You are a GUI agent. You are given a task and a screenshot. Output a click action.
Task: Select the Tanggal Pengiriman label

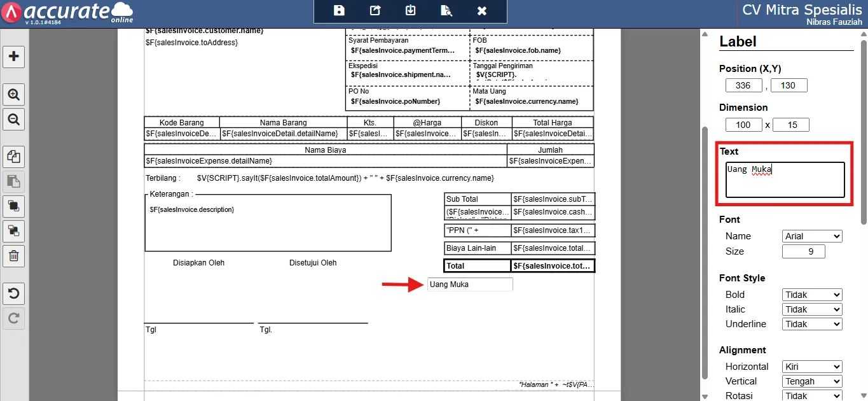[502, 66]
